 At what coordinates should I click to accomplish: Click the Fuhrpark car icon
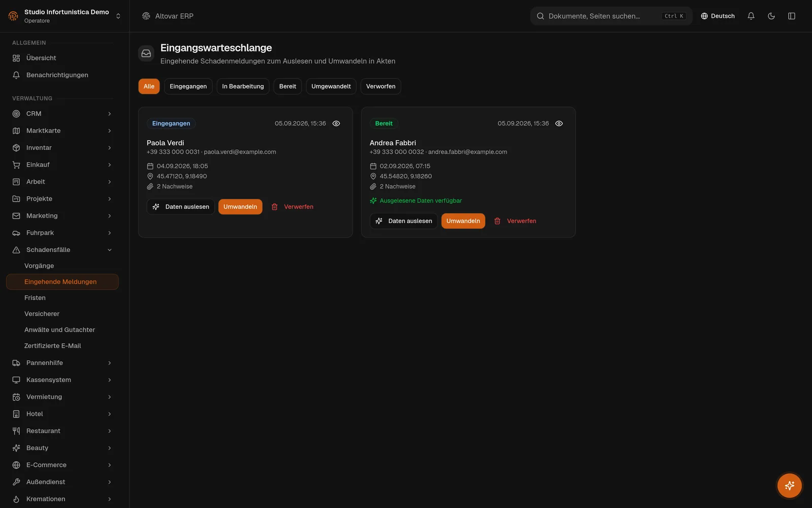pos(16,233)
